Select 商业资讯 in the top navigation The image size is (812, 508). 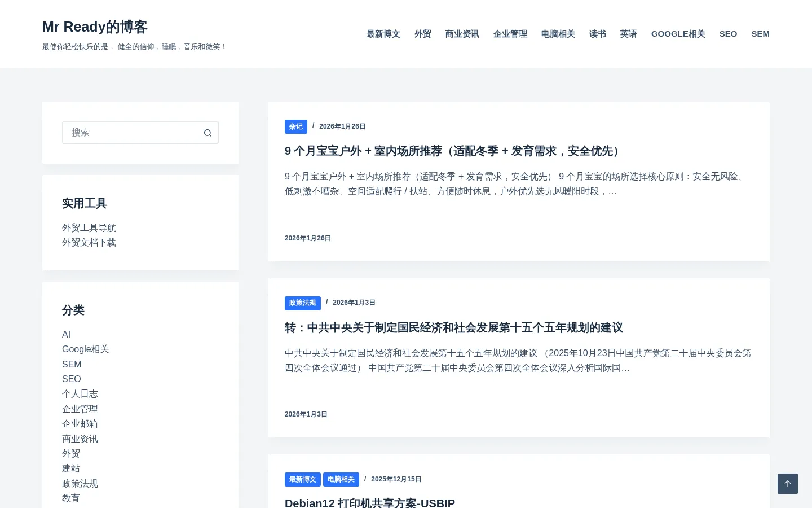tap(462, 34)
